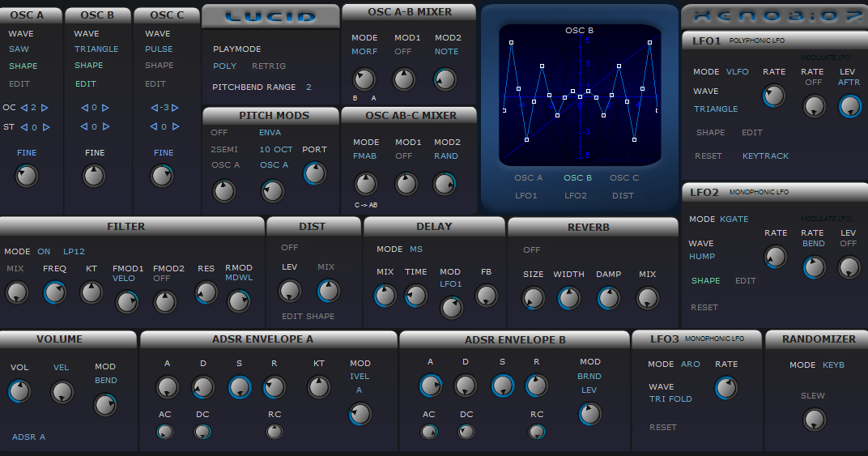Screen dimensions: 868x456
Task: Show DIST in waveform display
Action: click(x=623, y=195)
